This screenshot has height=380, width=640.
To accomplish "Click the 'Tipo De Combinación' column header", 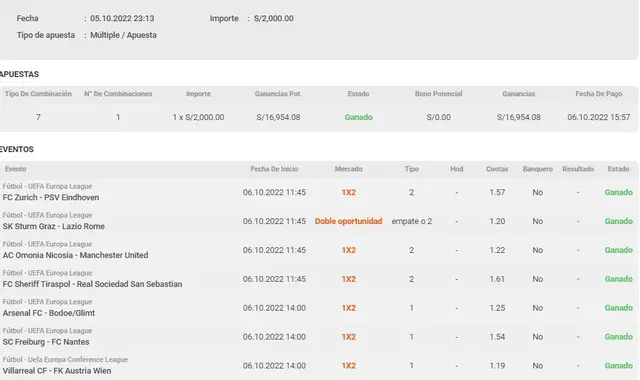I will 38,94.
